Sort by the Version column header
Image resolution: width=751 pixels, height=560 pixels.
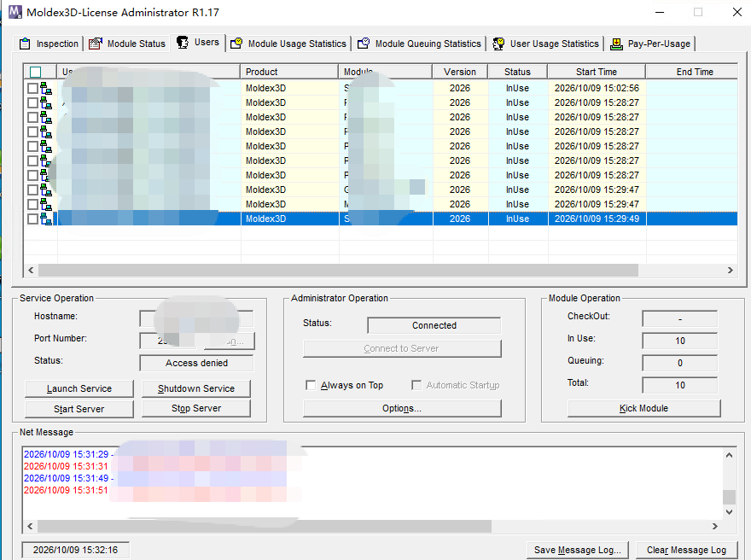[x=460, y=72]
